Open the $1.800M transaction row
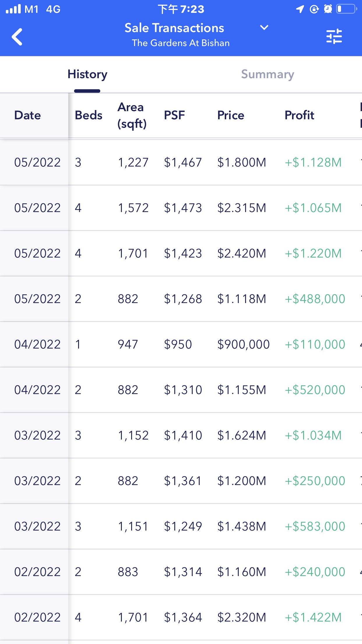This screenshot has width=362, height=644. coord(242,162)
